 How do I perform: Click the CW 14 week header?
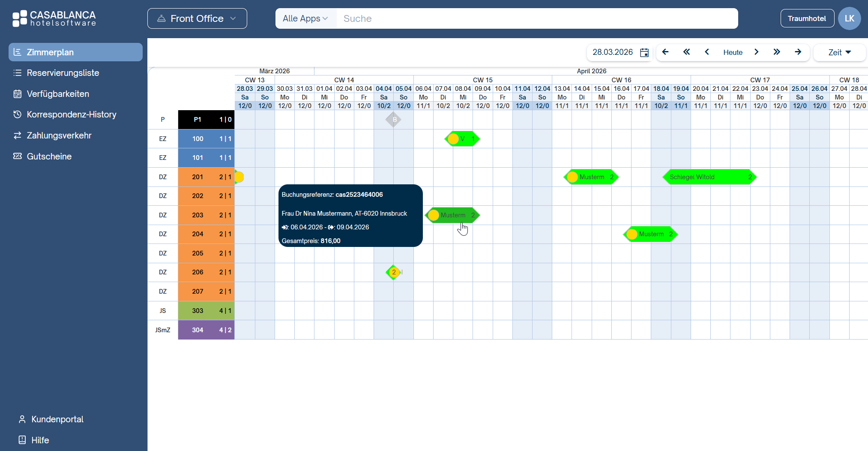pyautogui.click(x=344, y=80)
